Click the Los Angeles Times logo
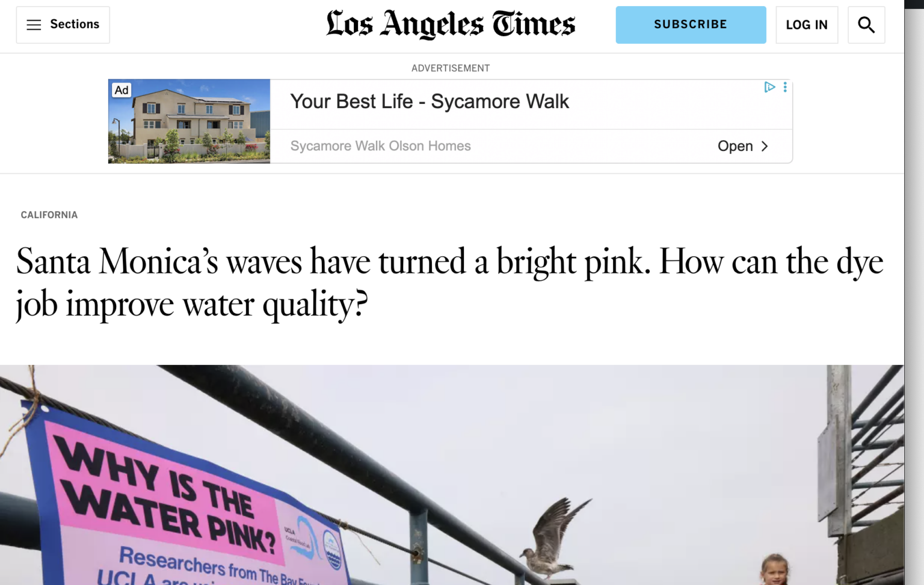Viewport: 924px width, 585px height. pyautogui.click(x=451, y=25)
